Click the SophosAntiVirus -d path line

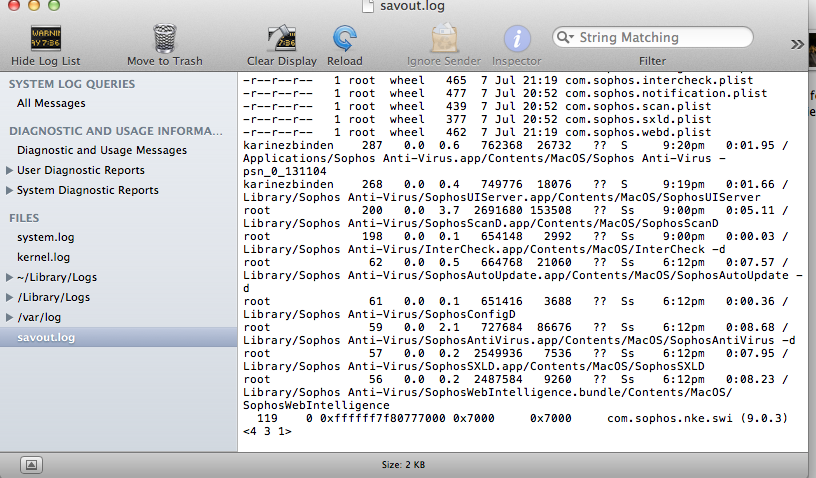[519, 340]
